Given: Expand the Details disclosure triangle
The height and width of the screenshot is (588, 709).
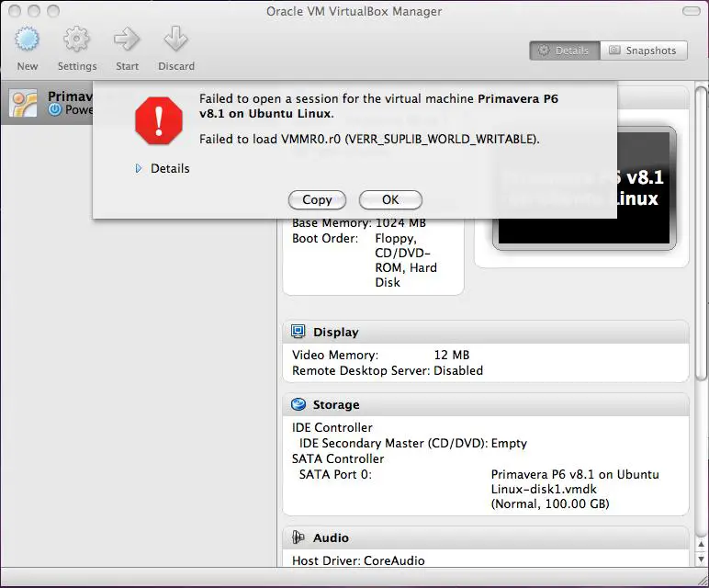Looking at the screenshot, I should (x=139, y=169).
